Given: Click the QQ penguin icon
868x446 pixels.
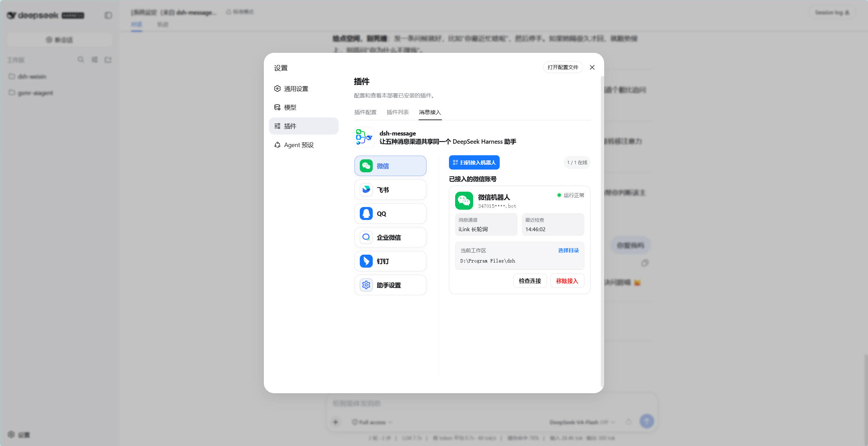Looking at the screenshot, I should click(366, 213).
